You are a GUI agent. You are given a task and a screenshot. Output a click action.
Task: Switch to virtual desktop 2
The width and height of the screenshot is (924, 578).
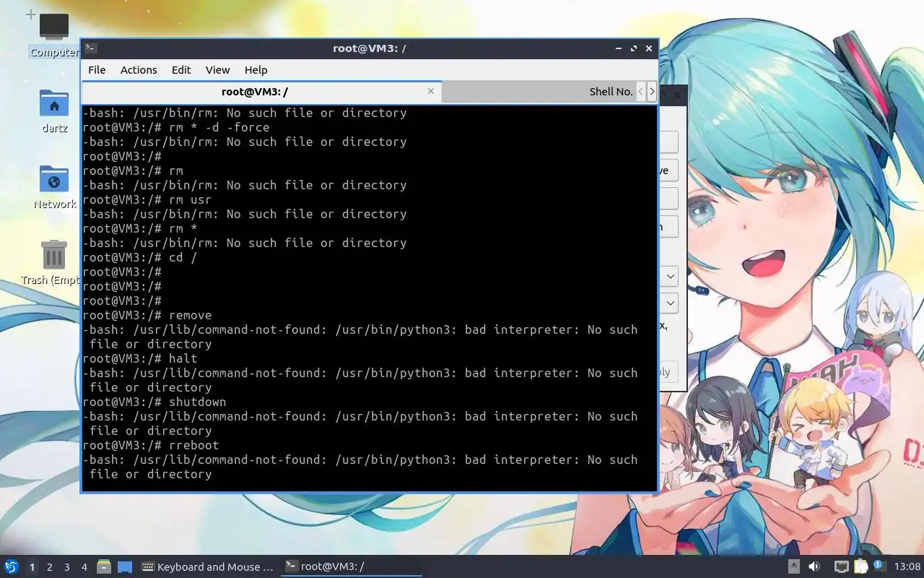tap(49, 566)
